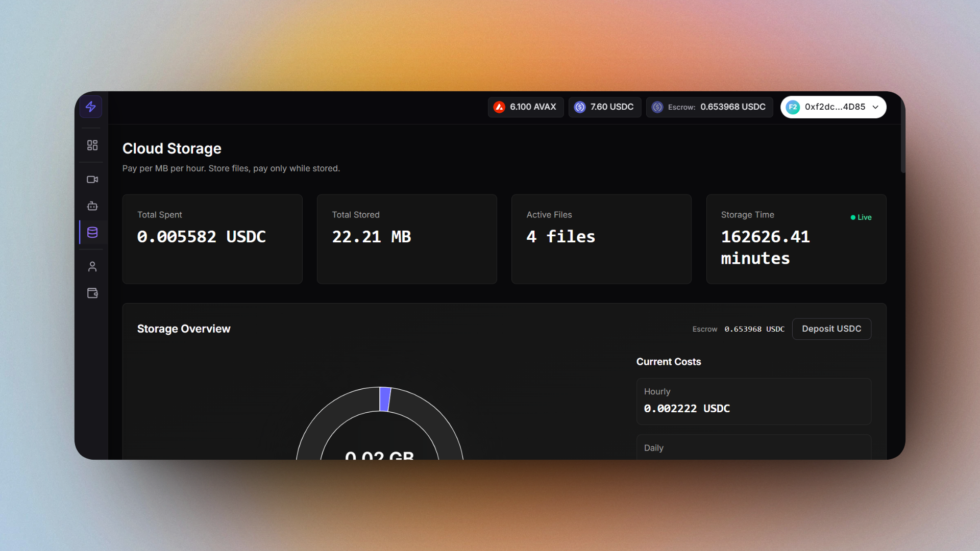Viewport: 980px width, 551px height.
Task: Click the red AVAX token icon
Action: coord(499,107)
